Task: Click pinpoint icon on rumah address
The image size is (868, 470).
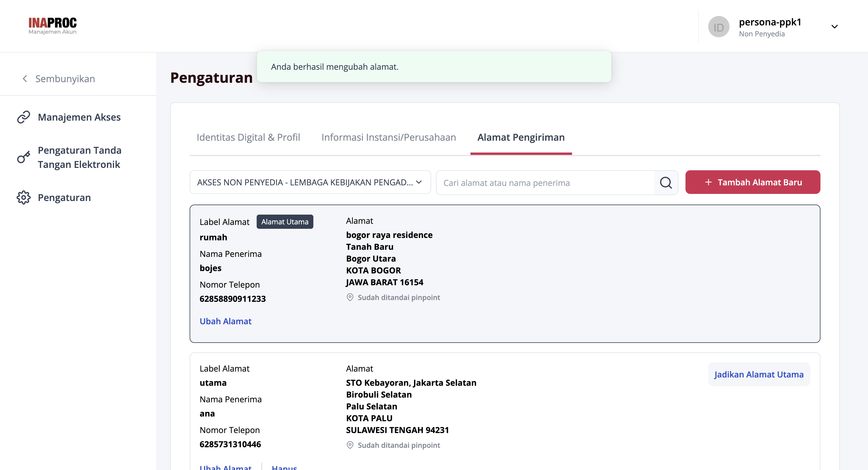Action: pos(350,297)
